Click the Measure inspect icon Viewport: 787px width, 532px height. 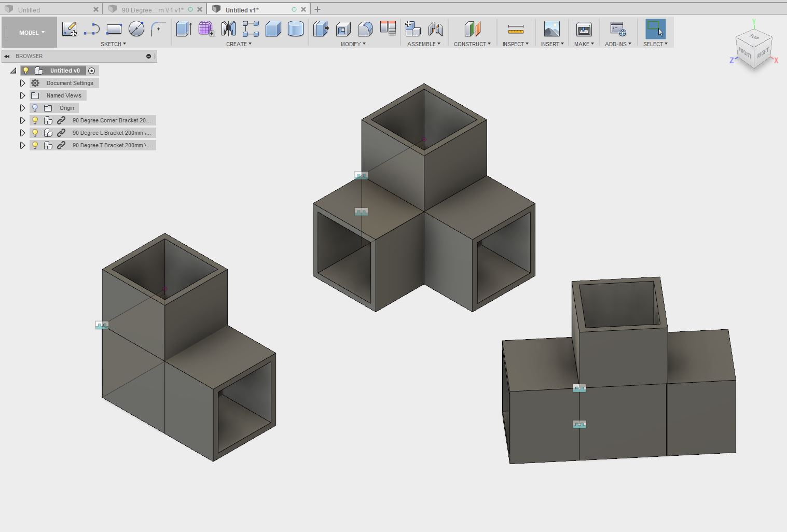(516, 29)
